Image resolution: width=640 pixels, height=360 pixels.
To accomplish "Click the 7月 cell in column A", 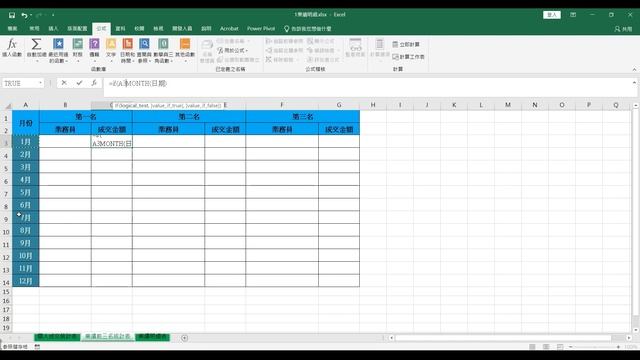I will 25,218.
